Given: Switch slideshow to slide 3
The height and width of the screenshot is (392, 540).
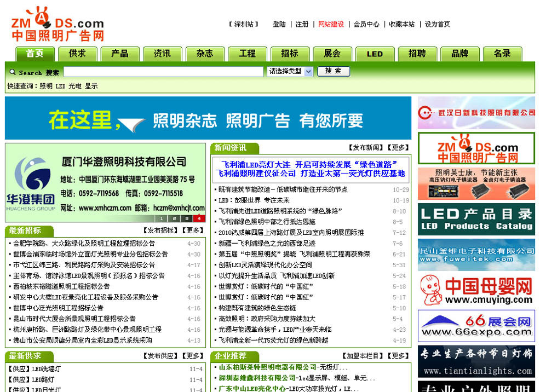Looking at the screenshot, I should [187, 218].
